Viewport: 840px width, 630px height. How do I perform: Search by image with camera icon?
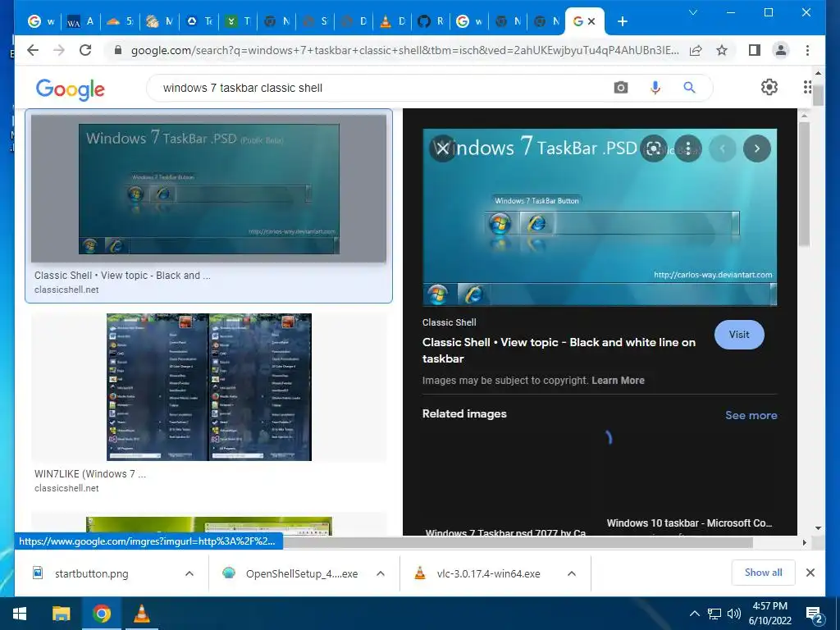coord(620,87)
